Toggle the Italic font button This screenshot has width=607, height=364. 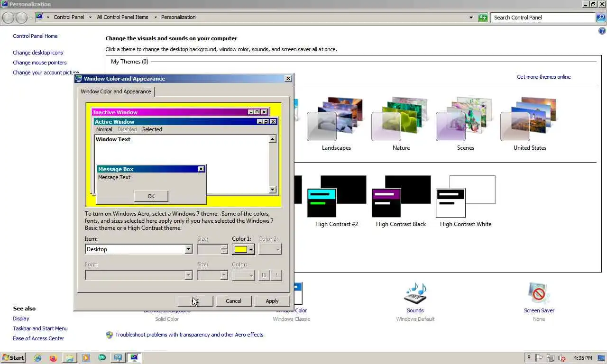point(276,275)
